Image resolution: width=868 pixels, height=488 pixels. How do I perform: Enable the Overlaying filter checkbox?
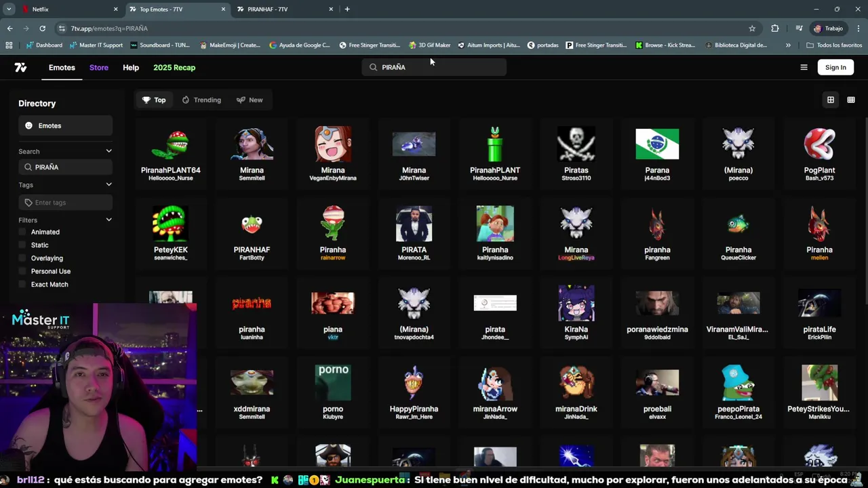pyautogui.click(x=22, y=258)
